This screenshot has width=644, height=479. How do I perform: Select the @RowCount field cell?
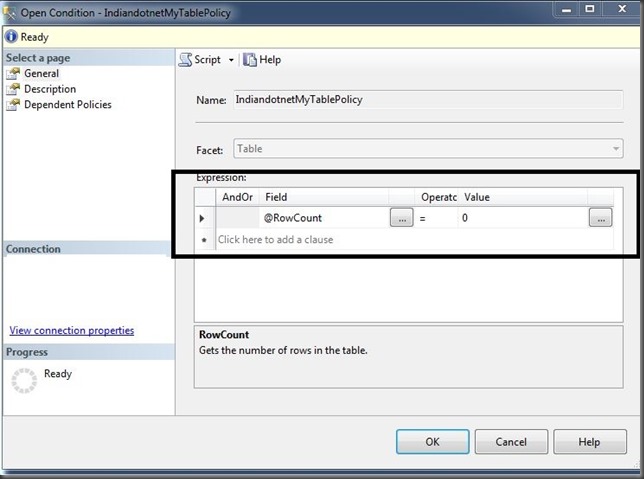click(324, 218)
